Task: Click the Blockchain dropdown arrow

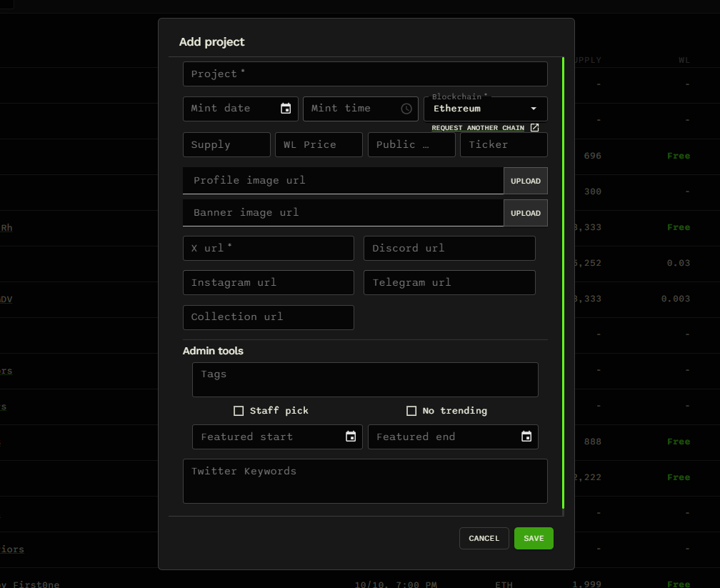Action: pos(534,109)
